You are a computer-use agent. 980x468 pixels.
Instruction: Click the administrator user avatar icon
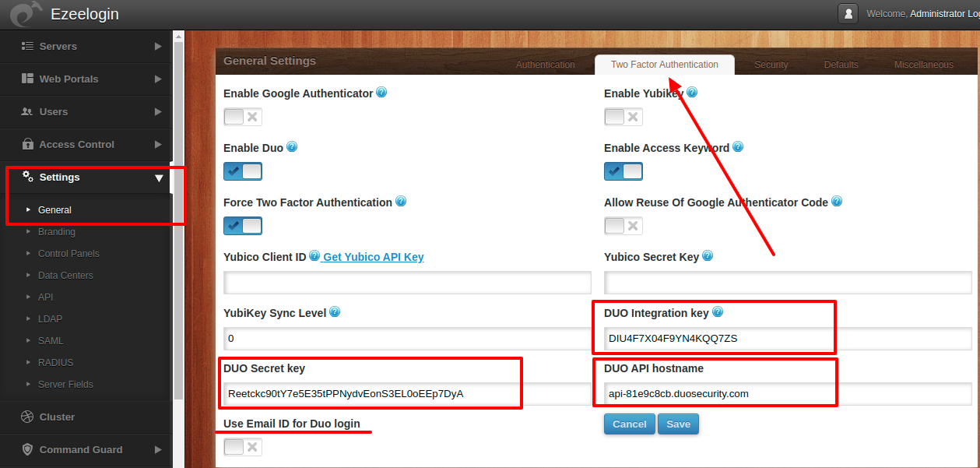coord(848,13)
